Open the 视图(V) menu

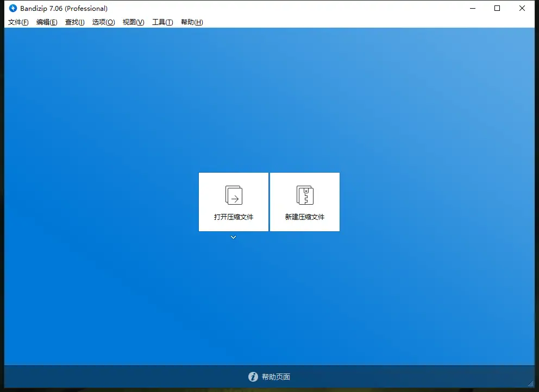coord(133,22)
